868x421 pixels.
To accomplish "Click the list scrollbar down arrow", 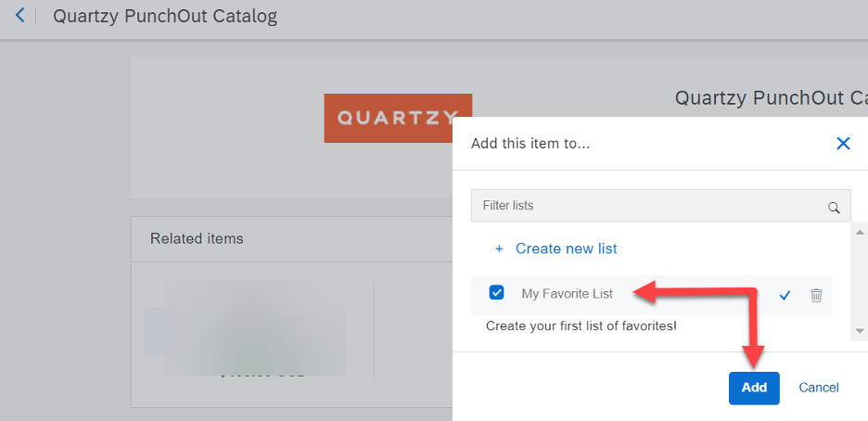I will 859,331.
